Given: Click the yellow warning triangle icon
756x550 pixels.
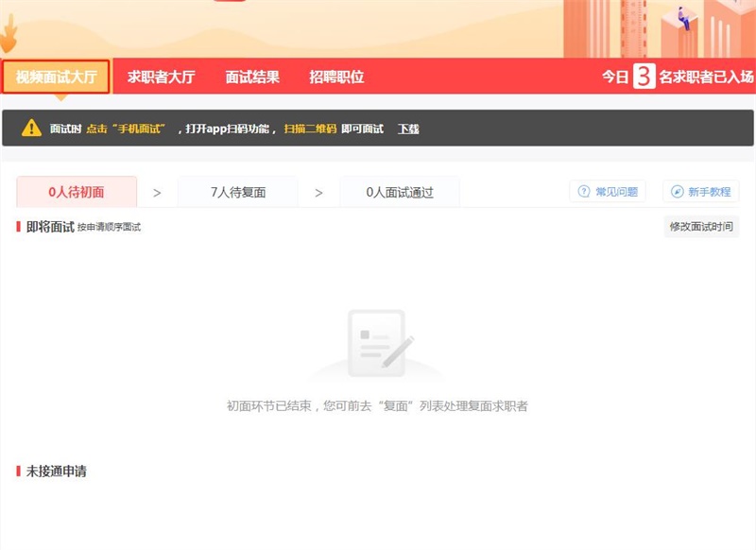Looking at the screenshot, I should [31, 129].
